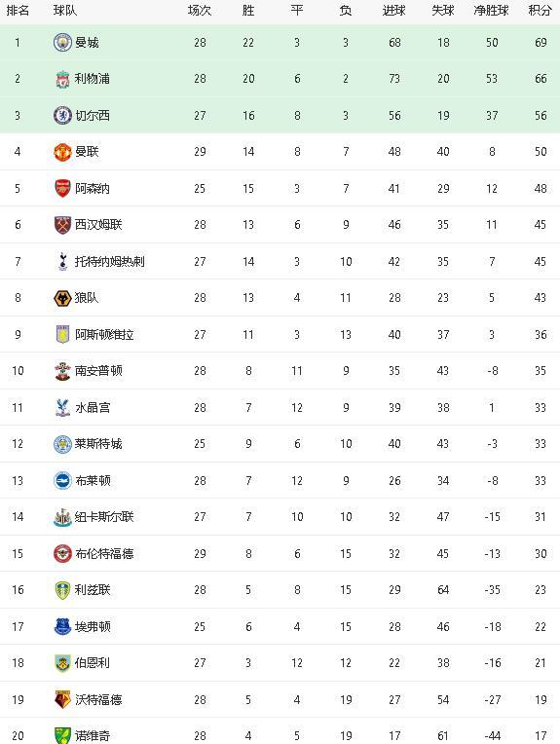
Task: Click the Arsenal club crest
Action: (x=62, y=188)
